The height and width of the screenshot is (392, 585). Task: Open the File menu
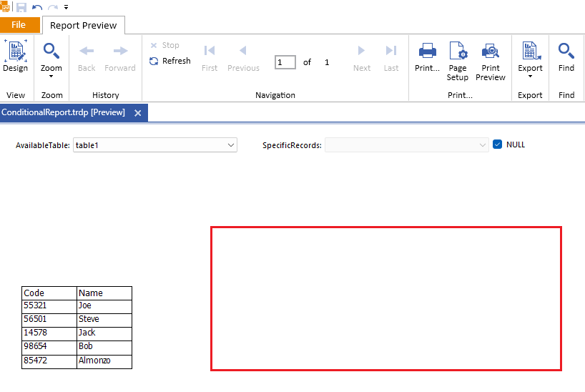[19, 25]
